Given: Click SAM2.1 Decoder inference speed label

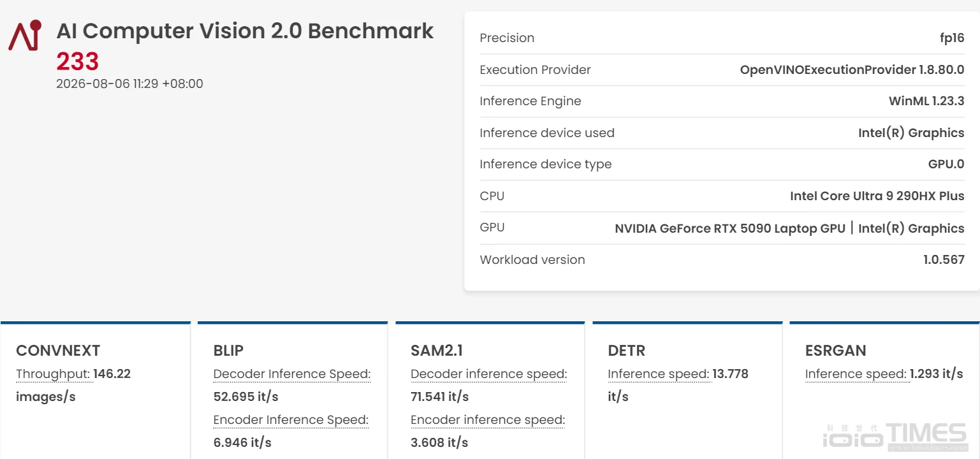Looking at the screenshot, I should point(489,374).
